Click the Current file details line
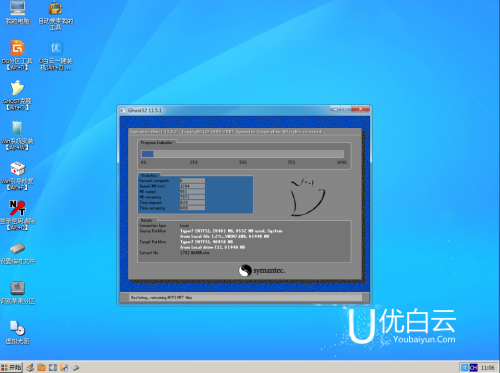The height and width of the screenshot is (373, 500). pos(175,253)
